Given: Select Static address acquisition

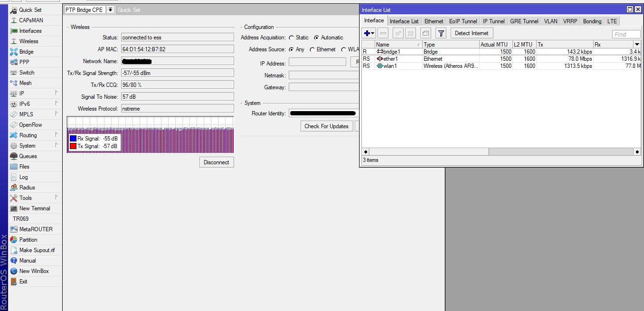Looking at the screenshot, I should 291,38.
